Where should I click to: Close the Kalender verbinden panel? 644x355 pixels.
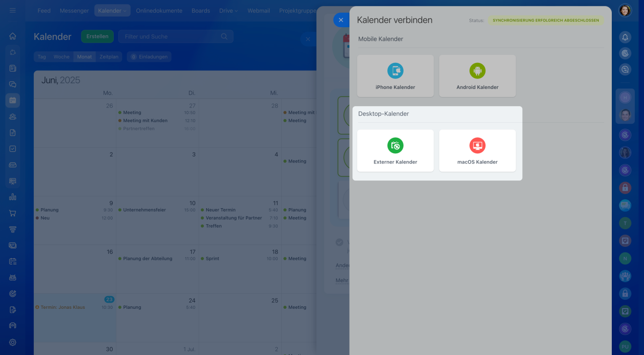[341, 20]
